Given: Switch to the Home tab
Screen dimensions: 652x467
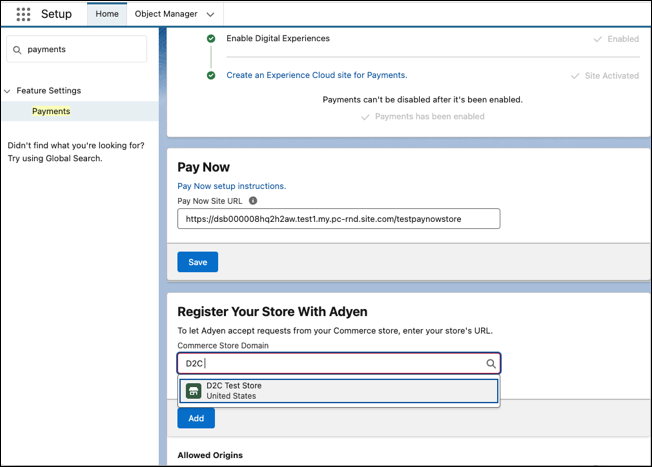Looking at the screenshot, I should pyautogui.click(x=107, y=14).
